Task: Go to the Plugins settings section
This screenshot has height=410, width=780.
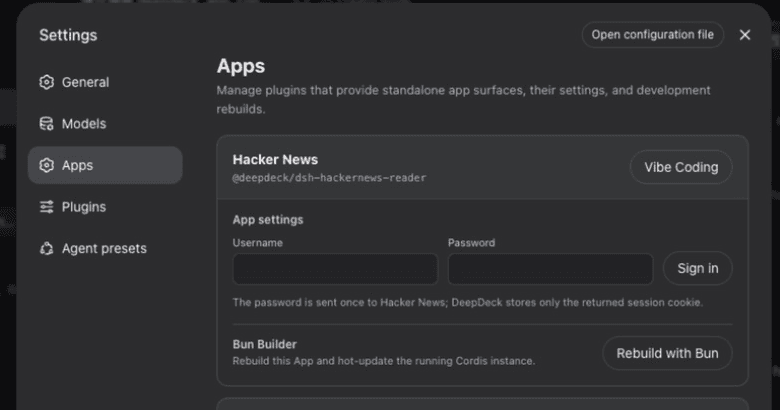Action: pyautogui.click(x=105, y=206)
